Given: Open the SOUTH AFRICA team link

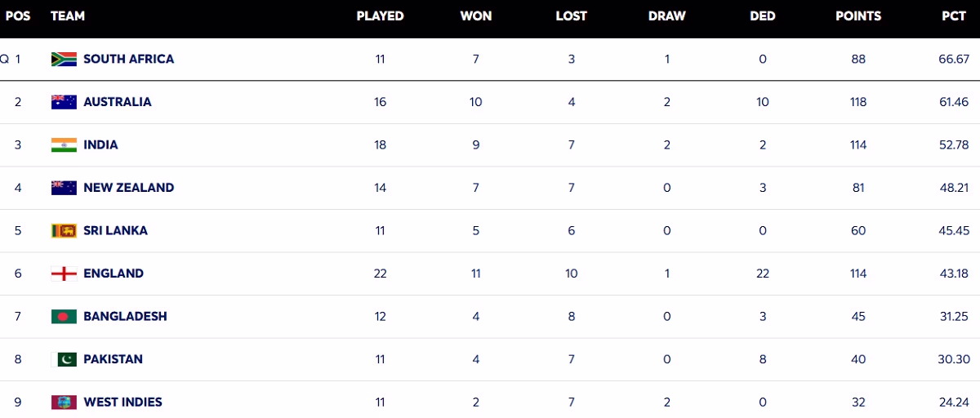Looking at the screenshot, I should [128, 60].
